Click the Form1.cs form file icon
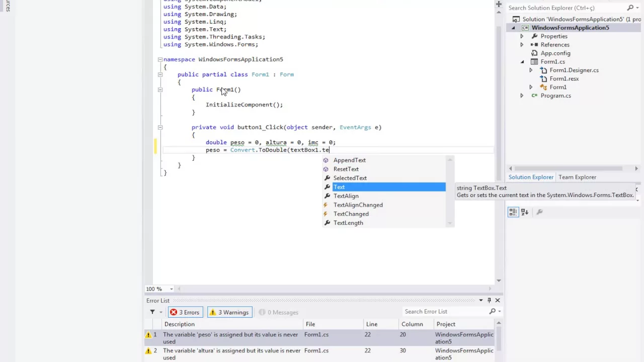The height and width of the screenshot is (362, 644). pyautogui.click(x=534, y=62)
